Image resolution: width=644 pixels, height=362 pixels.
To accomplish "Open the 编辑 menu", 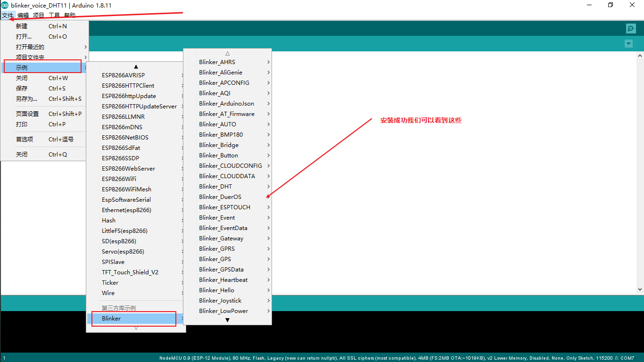I will [x=23, y=15].
